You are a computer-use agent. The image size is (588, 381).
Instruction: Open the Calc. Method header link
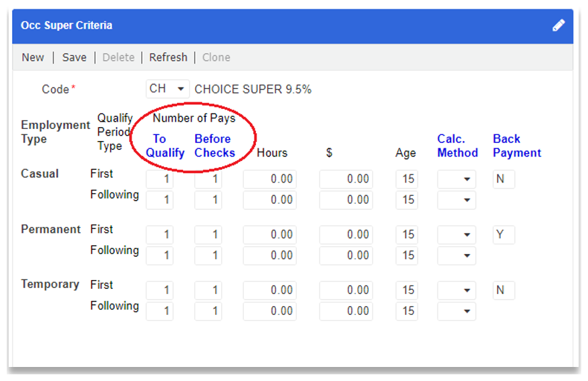point(457,146)
